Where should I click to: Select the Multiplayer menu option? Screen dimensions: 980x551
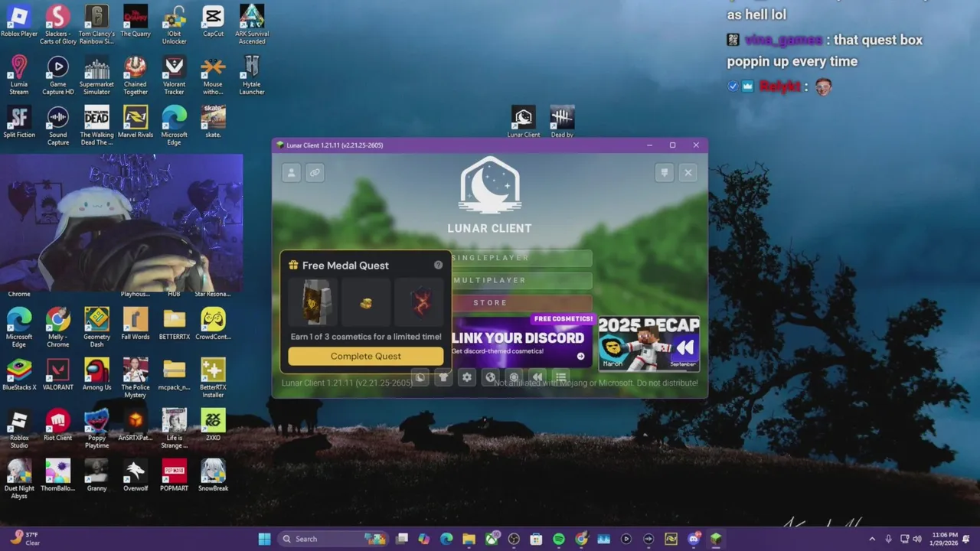tap(521, 280)
